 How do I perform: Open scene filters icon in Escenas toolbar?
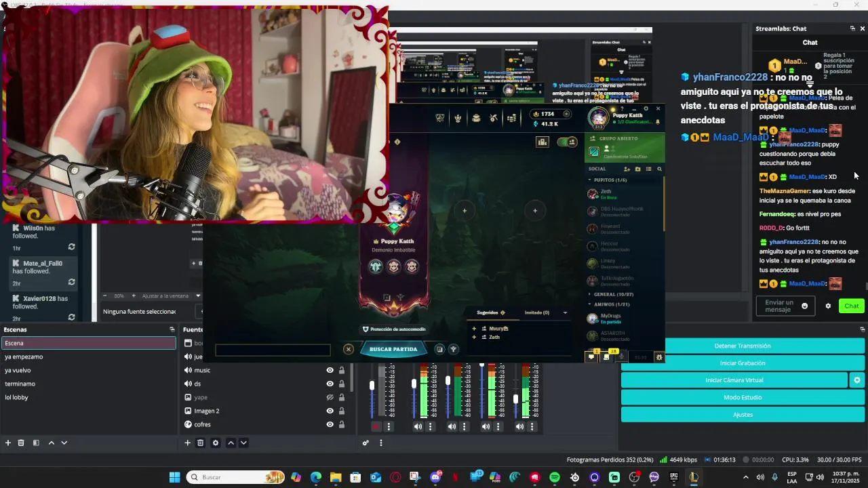[36, 443]
